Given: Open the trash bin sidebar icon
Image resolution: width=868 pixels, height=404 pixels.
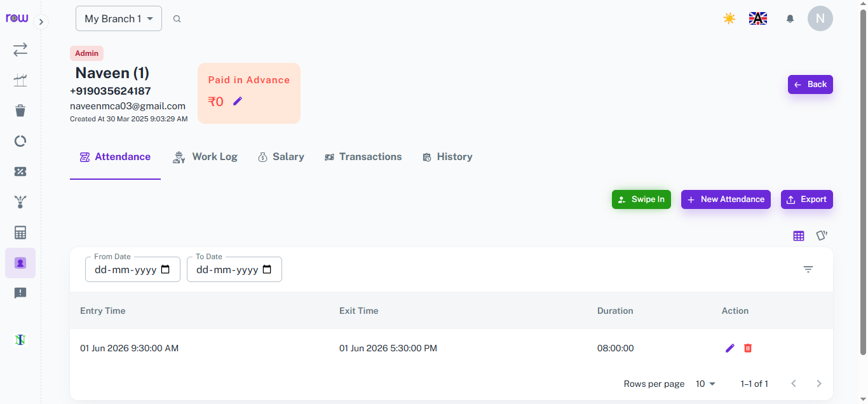Looking at the screenshot, I should (x=20, y=111).
